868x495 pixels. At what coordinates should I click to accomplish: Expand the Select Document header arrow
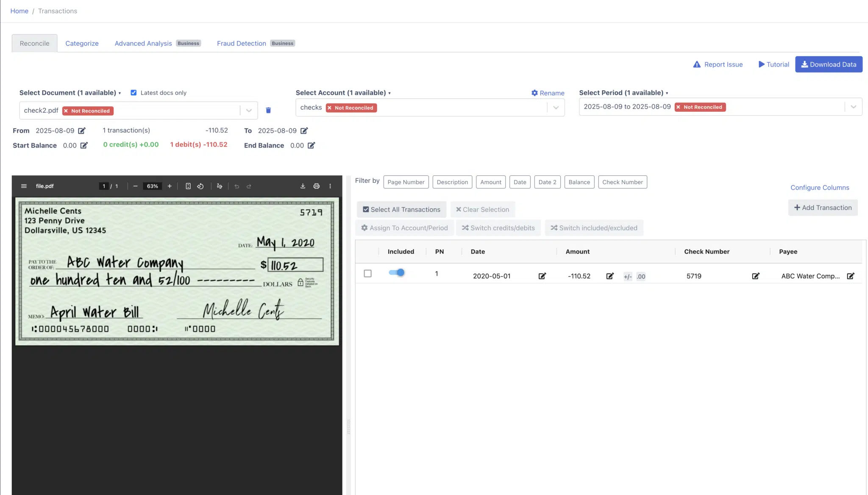point(120,93)
